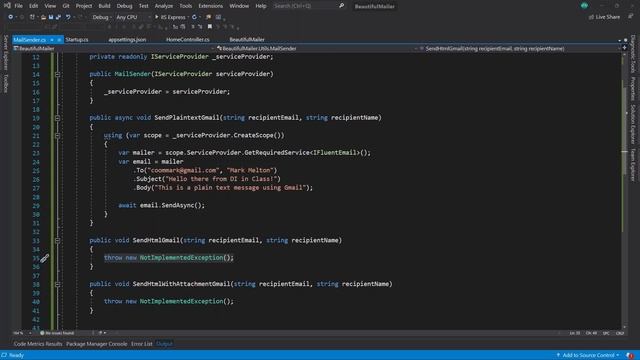This screenshot has width=640, height=360.
Task: Open the Extensions menu
Action: pos(211,6)
